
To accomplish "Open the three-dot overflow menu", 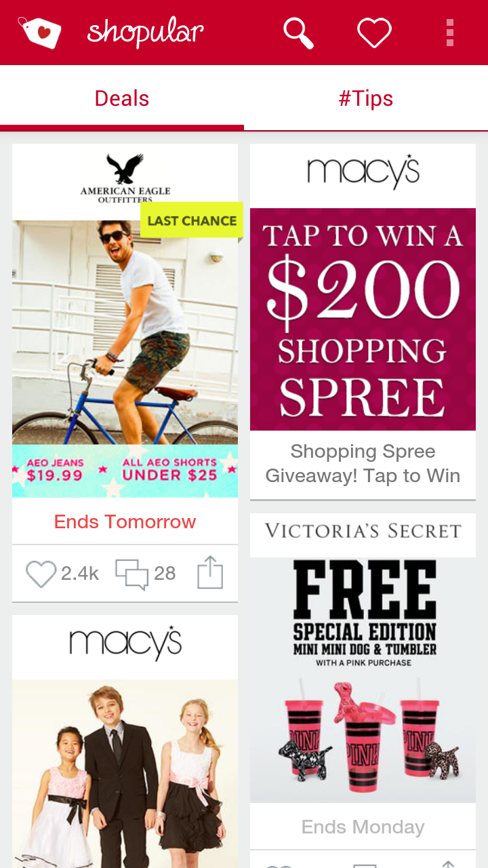I will click(x=450, y=33).
